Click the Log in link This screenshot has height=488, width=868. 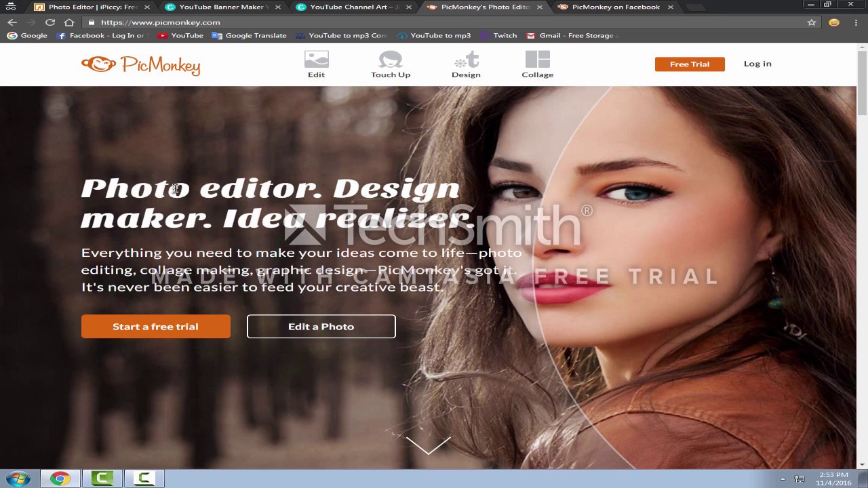pyautogui.click(x=757, y=64)
